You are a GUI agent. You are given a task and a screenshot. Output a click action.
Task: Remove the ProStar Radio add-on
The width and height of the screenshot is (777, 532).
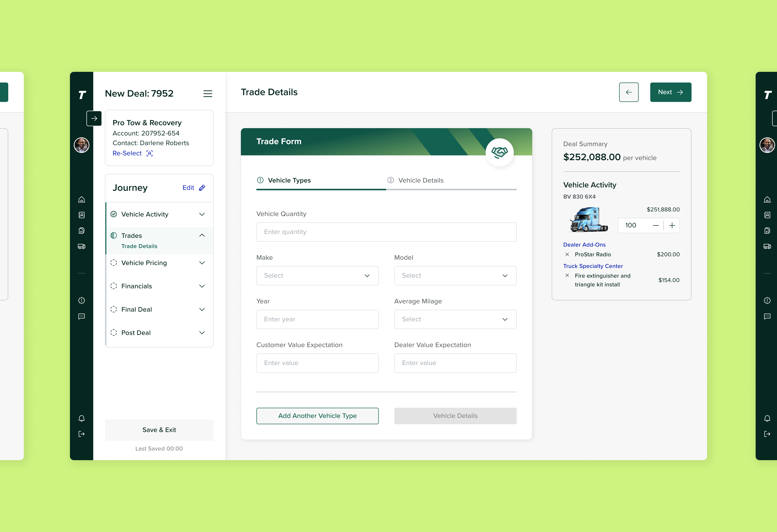pos(567,254)
